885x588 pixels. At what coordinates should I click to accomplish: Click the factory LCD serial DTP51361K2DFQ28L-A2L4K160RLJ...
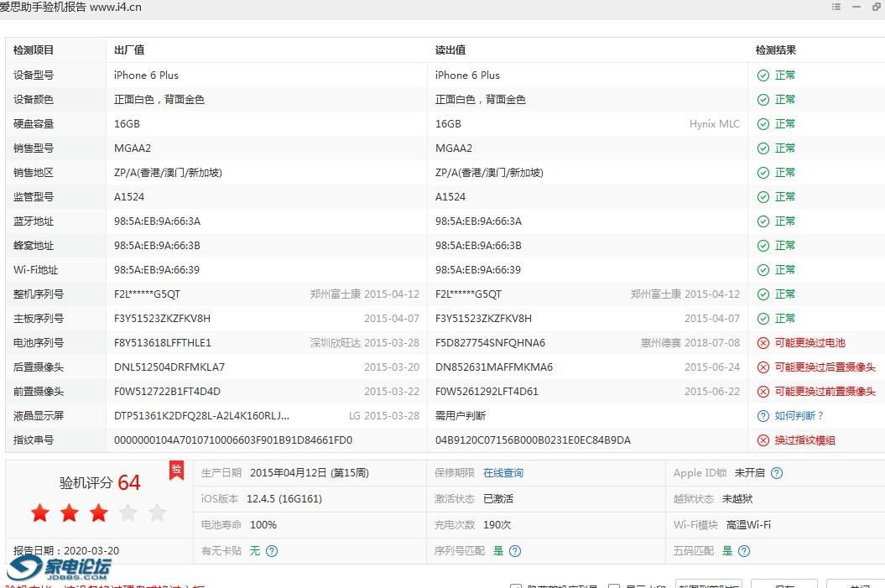click(201, 416)
